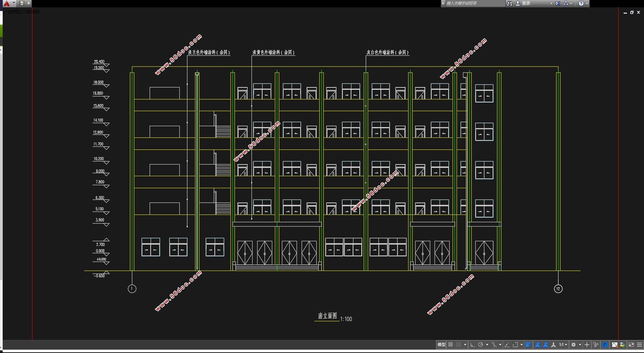Toggle ortho mode in status bar
Viewport: 644px width, 353px height.
(x=472, y=345)
